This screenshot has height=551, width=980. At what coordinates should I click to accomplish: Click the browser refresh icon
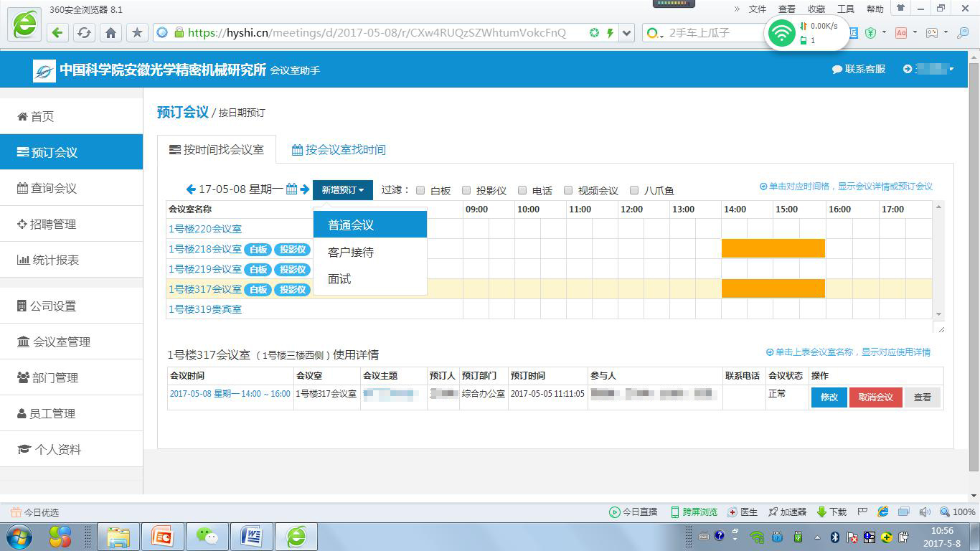(84, 32)
